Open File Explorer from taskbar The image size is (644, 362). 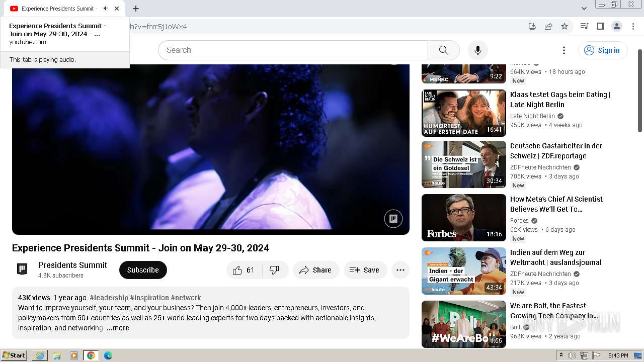[x=57, y=355]
